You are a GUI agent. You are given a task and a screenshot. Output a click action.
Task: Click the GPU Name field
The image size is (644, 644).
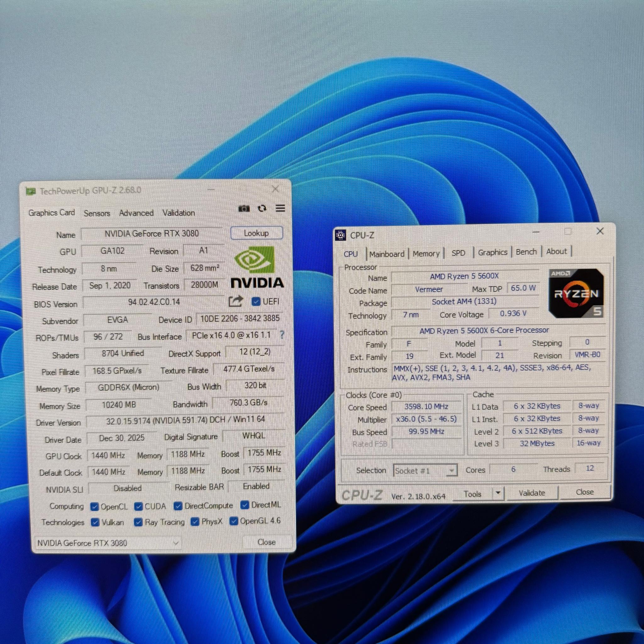click(x=152, y=233)
